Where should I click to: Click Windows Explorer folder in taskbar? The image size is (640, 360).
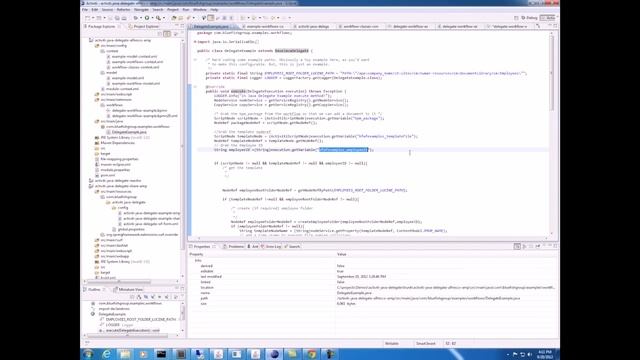pyautogui.click(x=125, y=354)
